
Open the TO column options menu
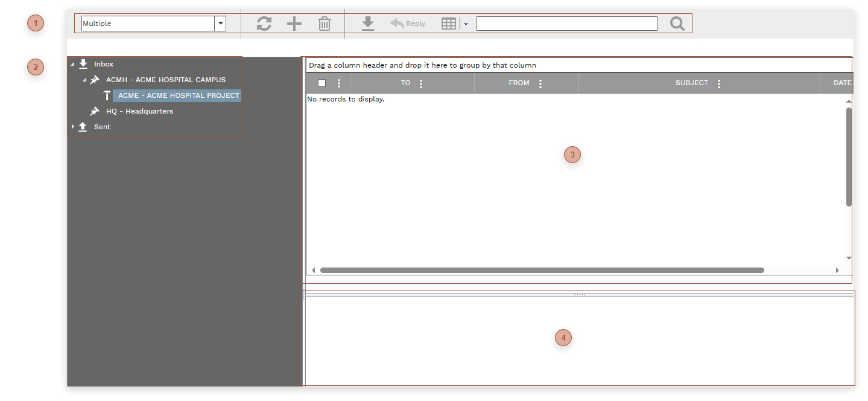(x=421, y=83)
